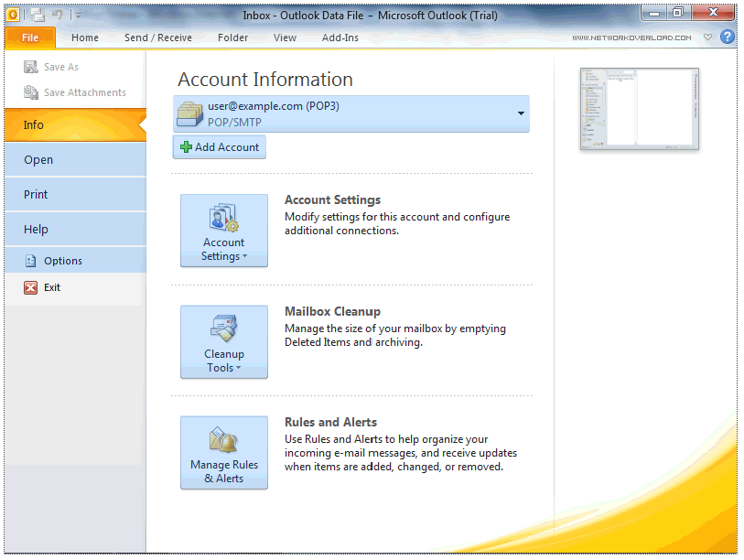The width and height of the screenshot is (744, 560).
Task: Open Outlook Help via blue question mark
Action: (x=728, y=38)
